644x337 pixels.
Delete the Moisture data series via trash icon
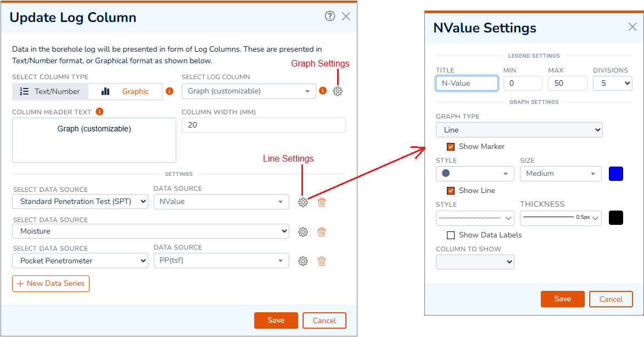tap(321, 232)
